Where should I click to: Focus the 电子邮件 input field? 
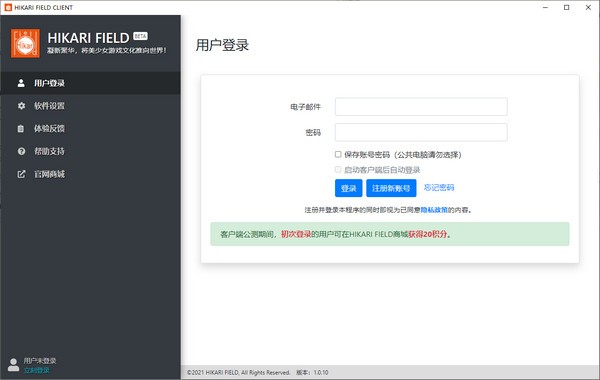click(421, 107)
